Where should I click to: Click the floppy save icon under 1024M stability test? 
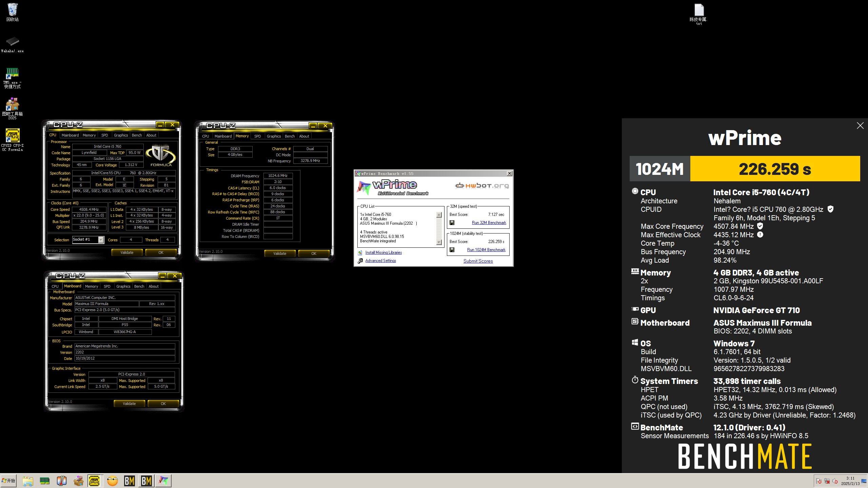(x=452, y=250)
